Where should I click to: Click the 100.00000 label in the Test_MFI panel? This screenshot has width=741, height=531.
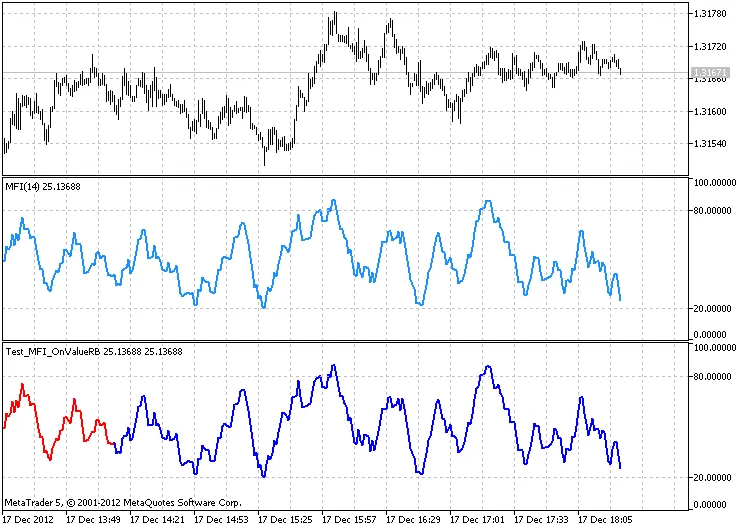click(x=714, y=348)
